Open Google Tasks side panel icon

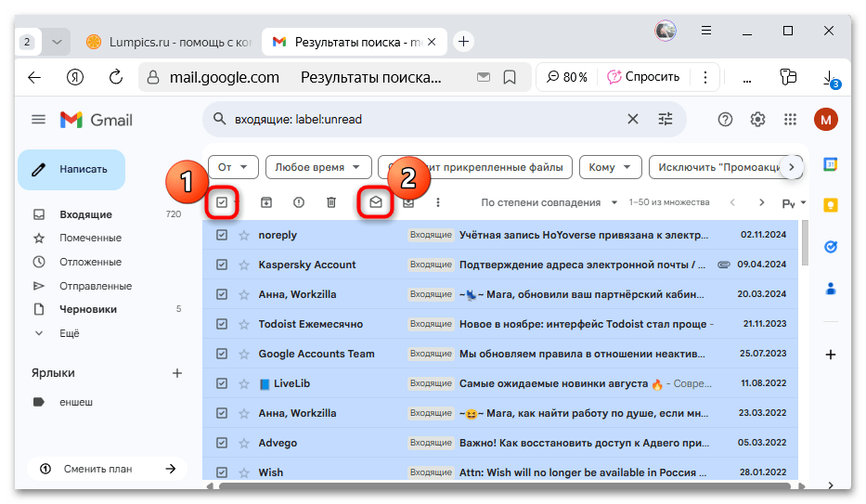tap(830, 247)
